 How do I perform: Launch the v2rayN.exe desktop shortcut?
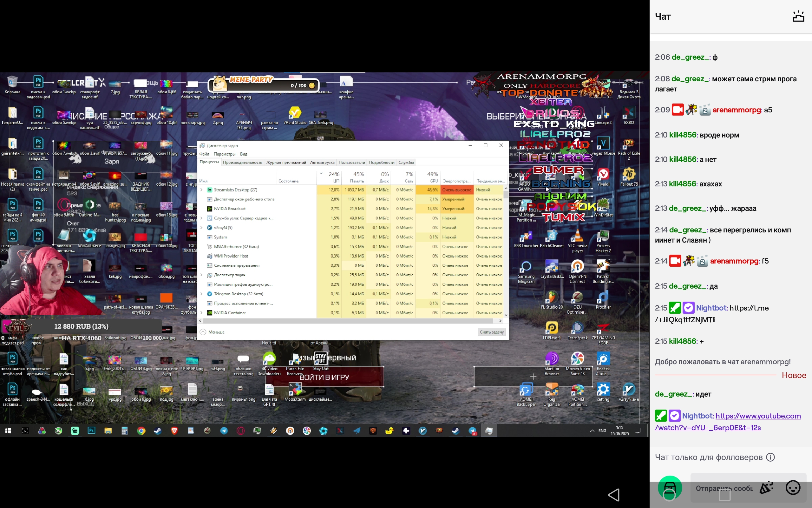click(x=628, y=392)
